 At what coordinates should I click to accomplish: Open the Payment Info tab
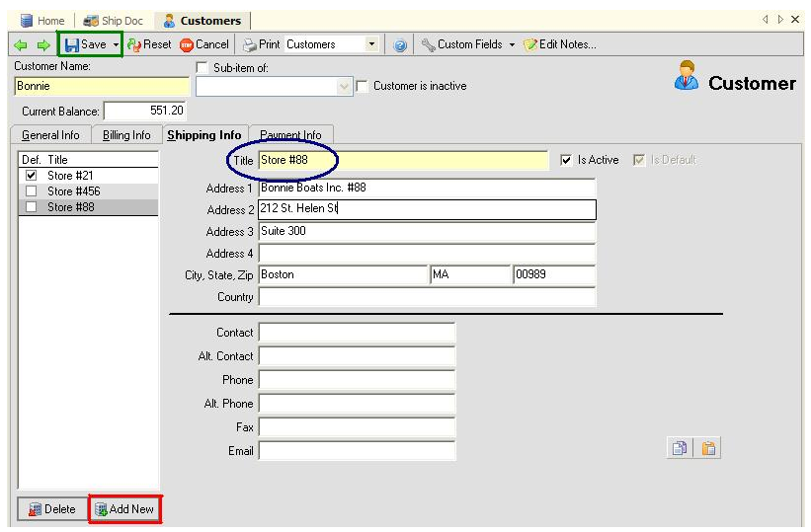coord(290,135)
